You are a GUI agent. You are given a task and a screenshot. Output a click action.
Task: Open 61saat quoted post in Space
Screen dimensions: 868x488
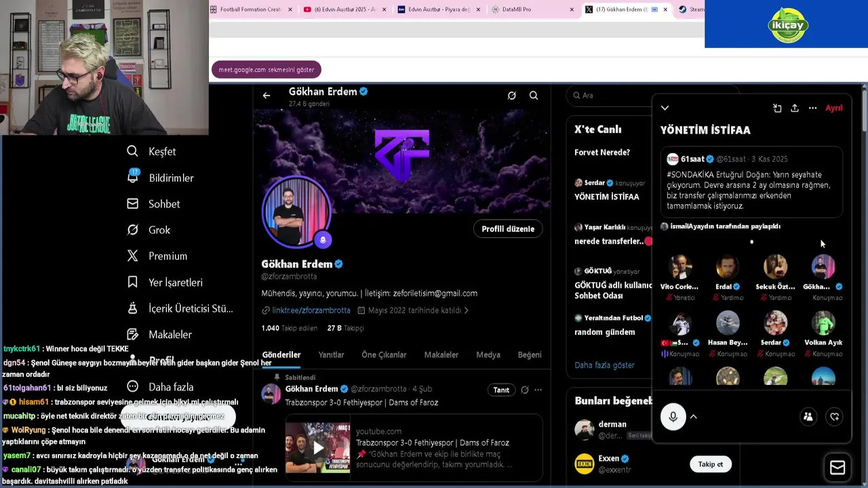752,182
